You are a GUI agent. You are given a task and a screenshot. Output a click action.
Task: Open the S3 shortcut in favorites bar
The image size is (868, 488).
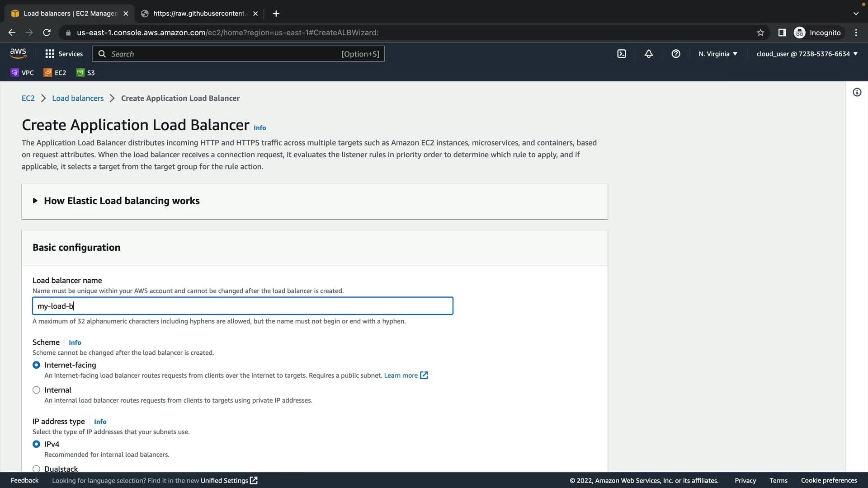(85, 73)
